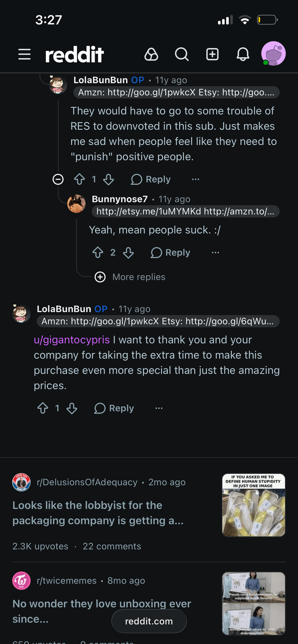Reply to Bunnynose7's comment

tap(171, 252)
